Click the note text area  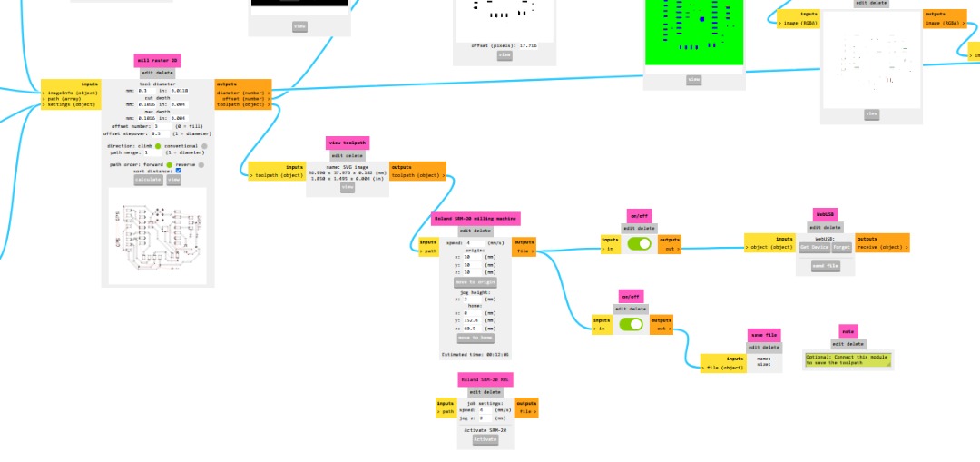pyautogui.click(x=848, y=359)
